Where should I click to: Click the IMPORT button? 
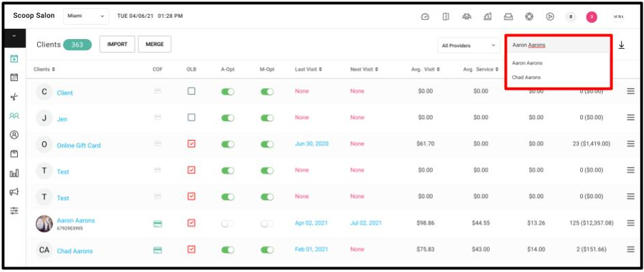[x=117, y=45]
